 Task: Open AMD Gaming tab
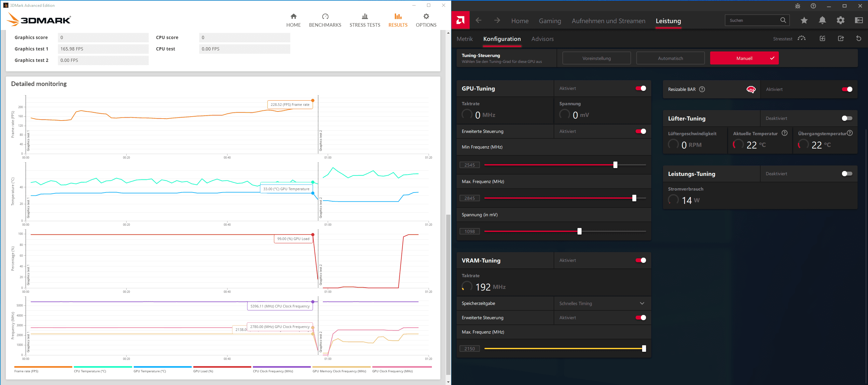[550, 21]
